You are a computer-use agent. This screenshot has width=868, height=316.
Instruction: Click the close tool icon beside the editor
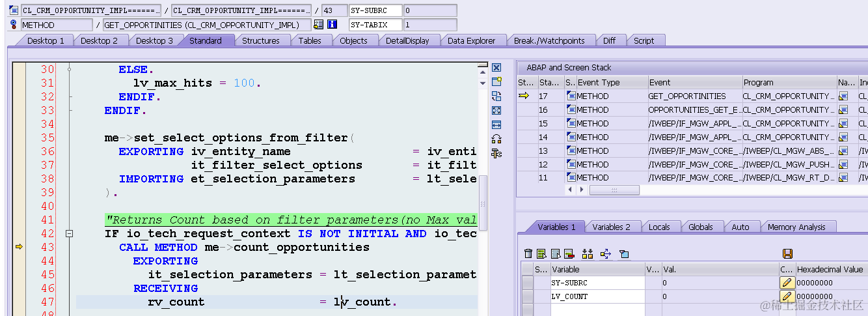click(x=496, y=68)
